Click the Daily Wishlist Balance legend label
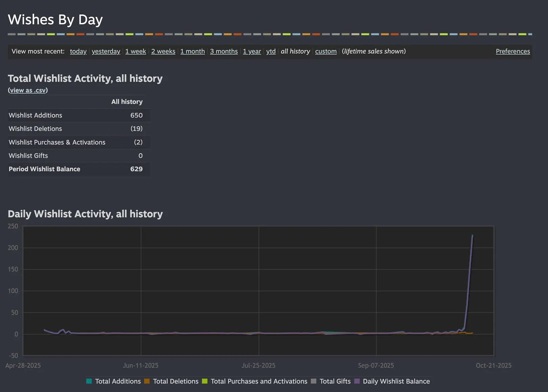Screen dimensions: 548x392 396,381
